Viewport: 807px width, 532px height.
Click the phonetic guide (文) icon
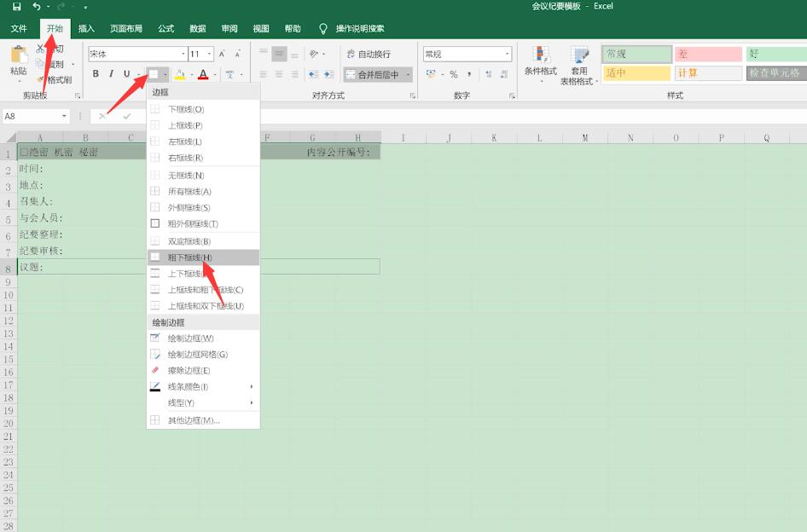click(x=230, y=75)
